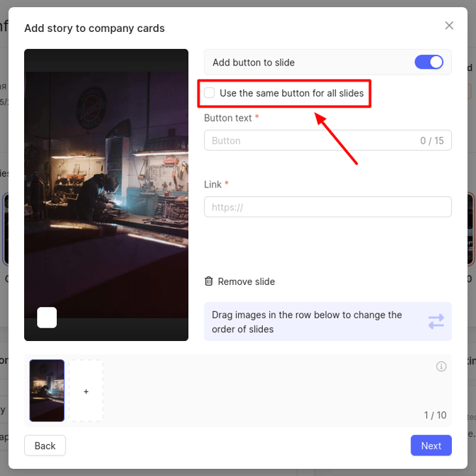Open the info icon in slide row
Viewport: 476px width, 476px height.
pyautogui.click(x=441, y=367)
